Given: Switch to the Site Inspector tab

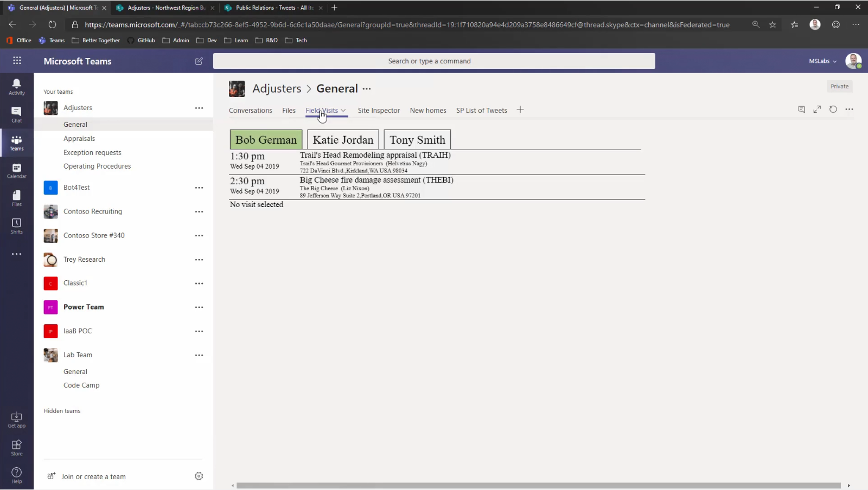Looking at the screenshot, I should click(379, 111).
